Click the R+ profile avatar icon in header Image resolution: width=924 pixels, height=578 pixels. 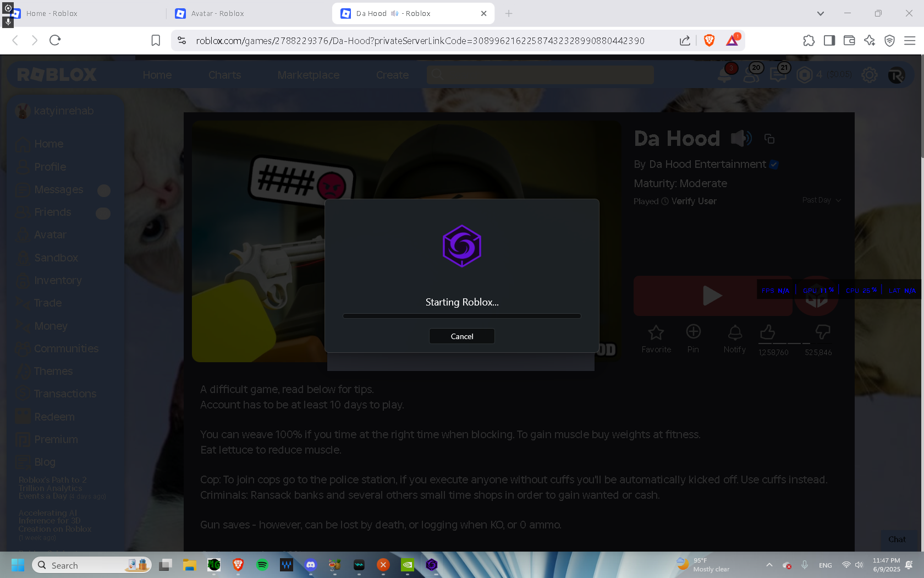897,75
